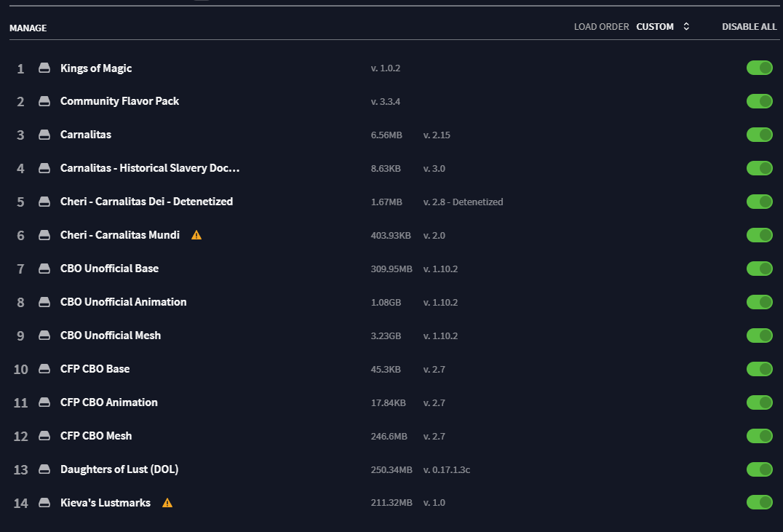Select the Carnalitas mod name

coord(85,135)
